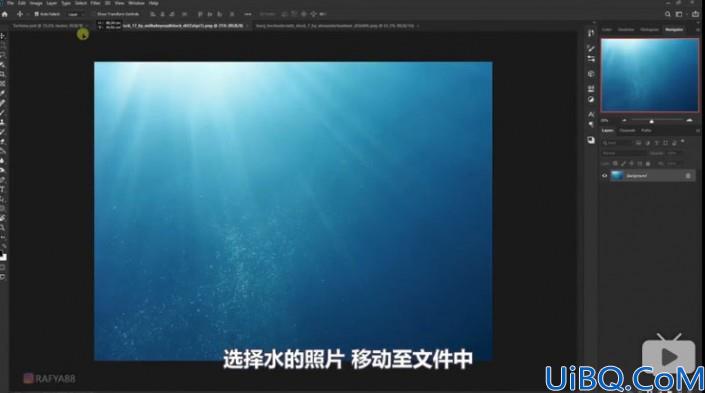The image size is (705, 393).
Task: Click the Navigator zoom slider handle
Action: click(x=651, y=121)
